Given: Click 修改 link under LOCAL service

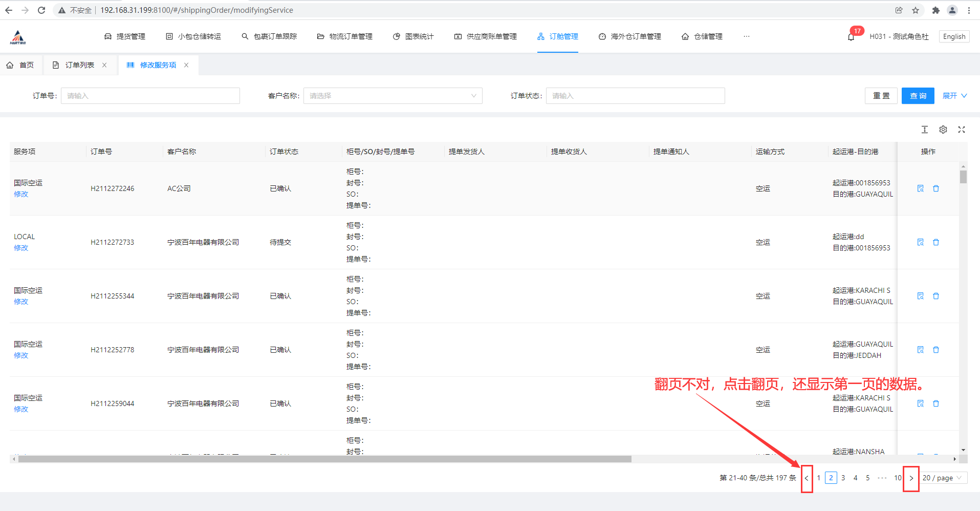Looking at the screenshot, I should click(21, 248).
